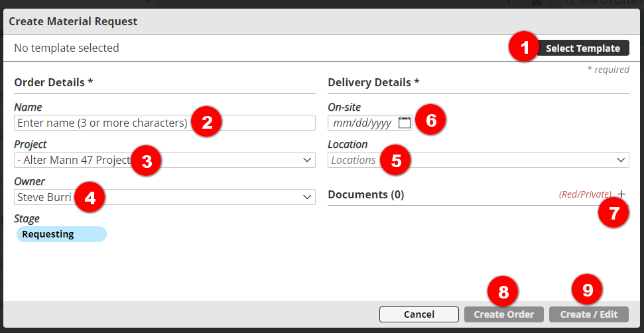
Task: Focus the On-site mm/dd/yyyy date field
Action: (x=362, y=123)
